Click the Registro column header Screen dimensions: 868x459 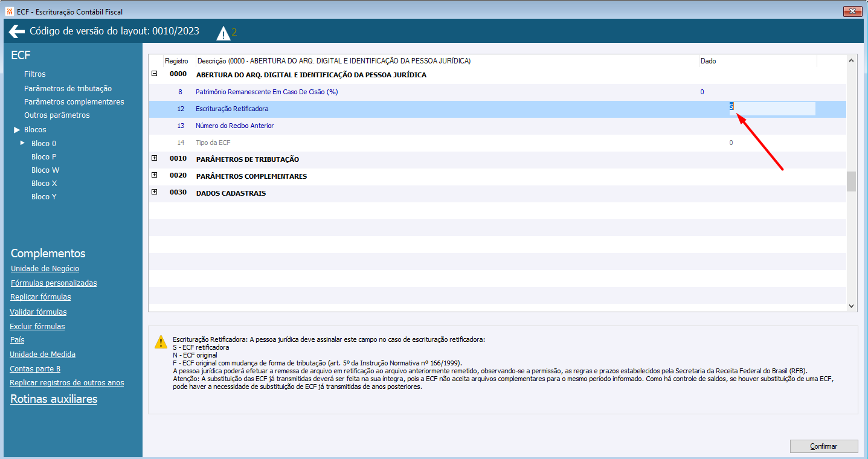pos(176,61)
